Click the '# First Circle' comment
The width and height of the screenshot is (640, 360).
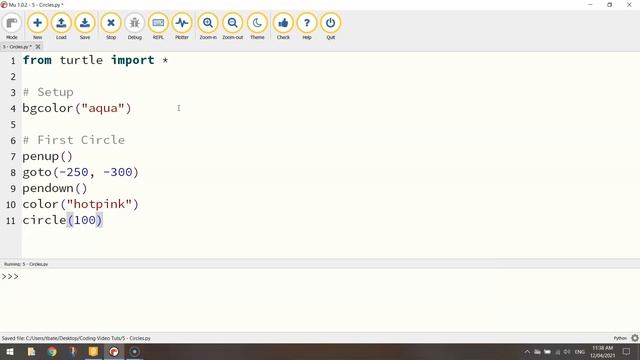tap(74, 140)
